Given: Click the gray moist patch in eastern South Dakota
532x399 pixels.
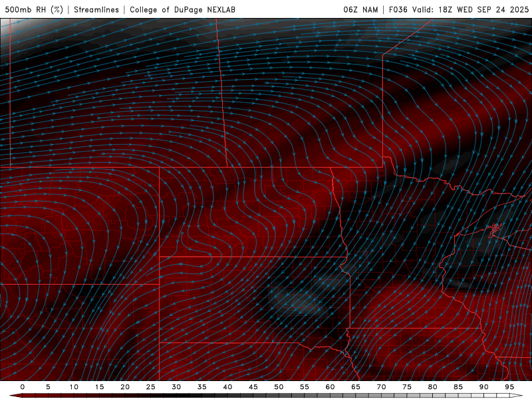Looking at the screenshot, I should [300, 301].
